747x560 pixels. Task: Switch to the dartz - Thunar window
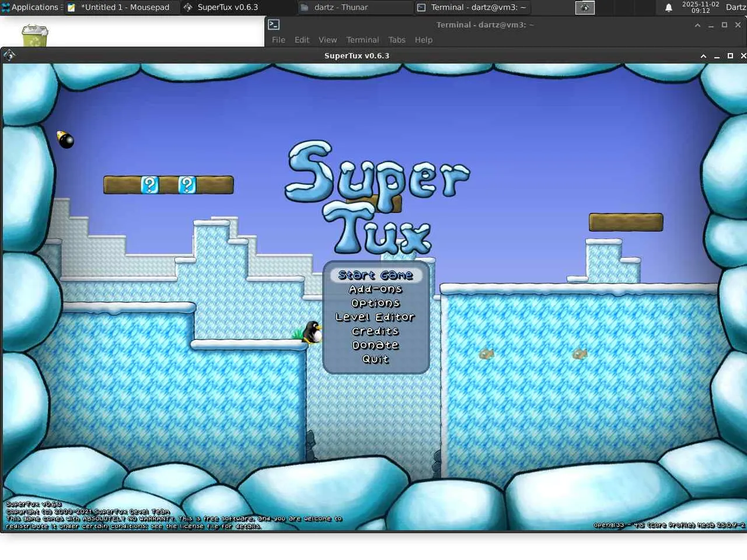point(354,8)
